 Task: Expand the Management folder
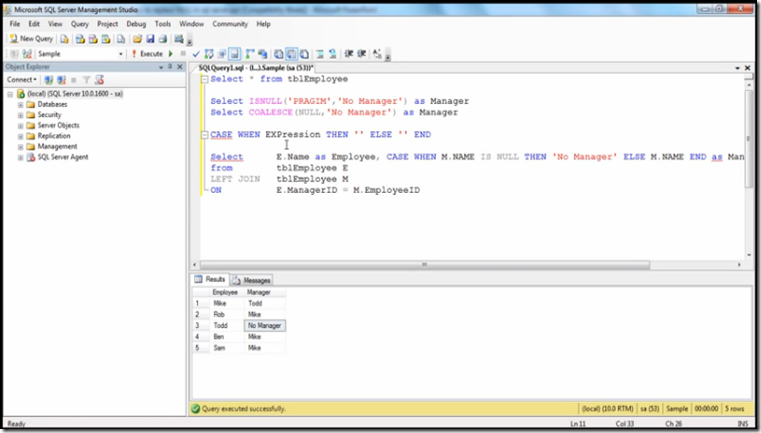coord(20,147)
